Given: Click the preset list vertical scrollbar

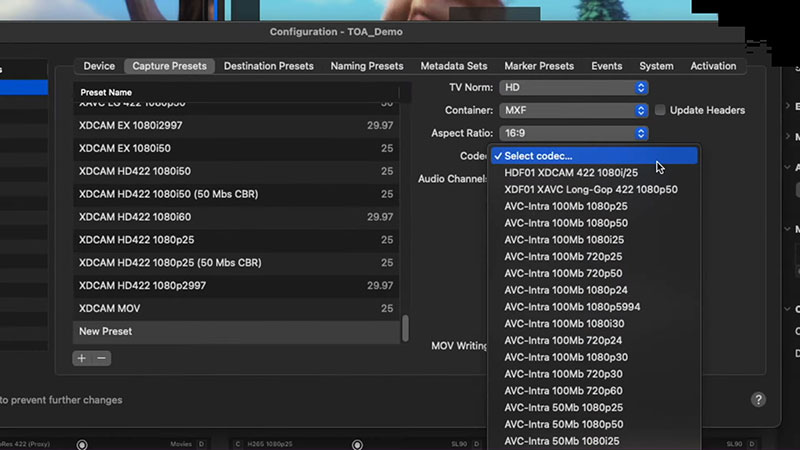Looking at the screenshot, I should click(405, 329).
